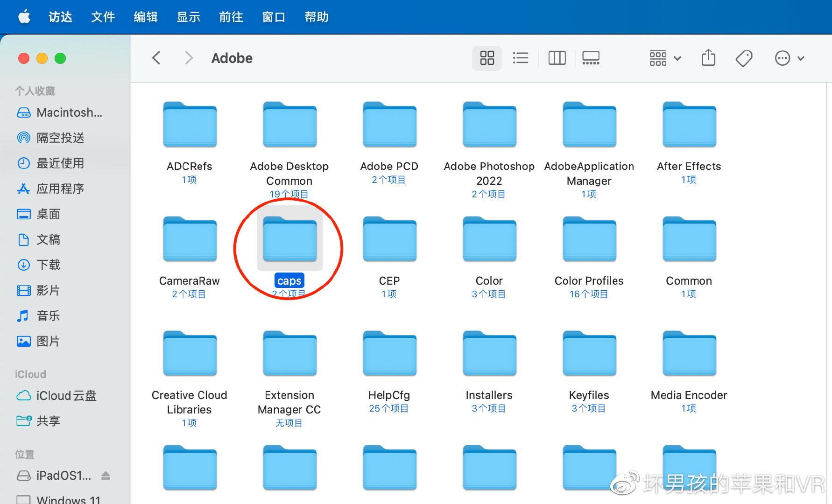
Task: Select the CEP folder
Action: tap(389, 239)
